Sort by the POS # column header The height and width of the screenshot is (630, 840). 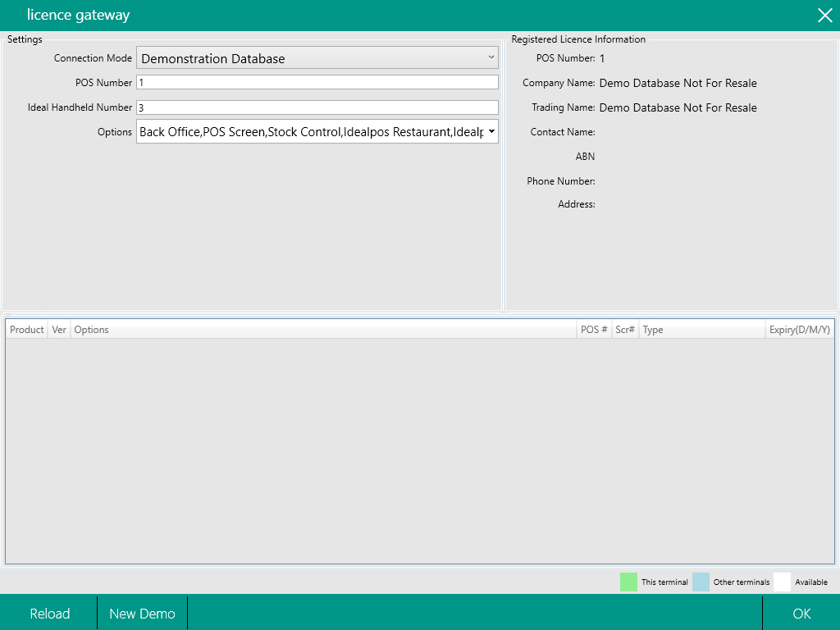[x=594, y=330]
